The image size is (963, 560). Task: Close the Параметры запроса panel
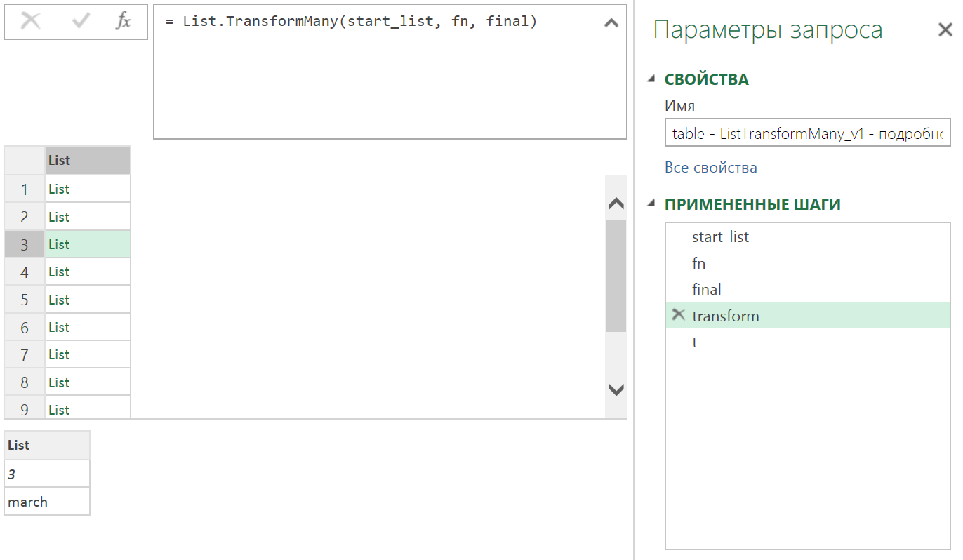(x=945, y=30)
